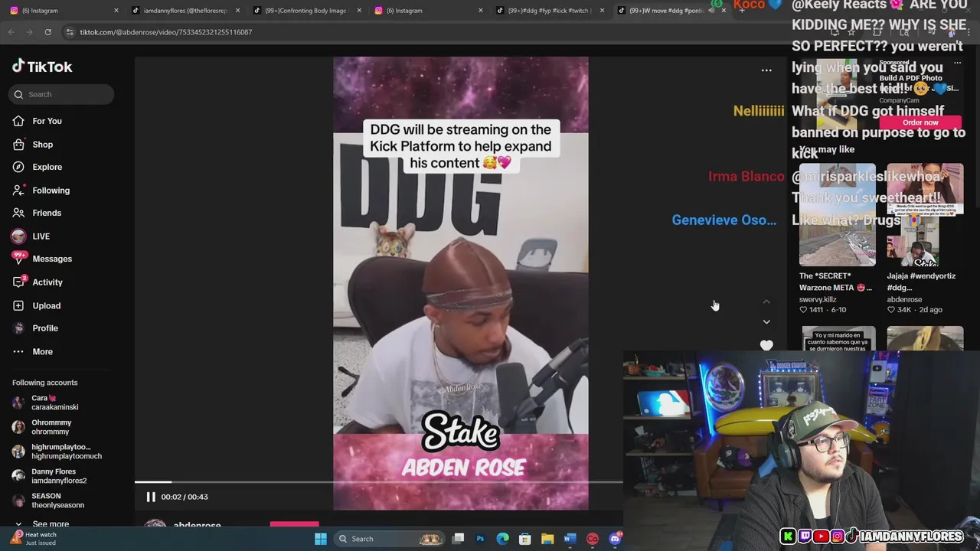The width and height of the screenshot is (980, 551).
Task: Open Microsoft Edge from taskbar
Action: coord(502,539)
